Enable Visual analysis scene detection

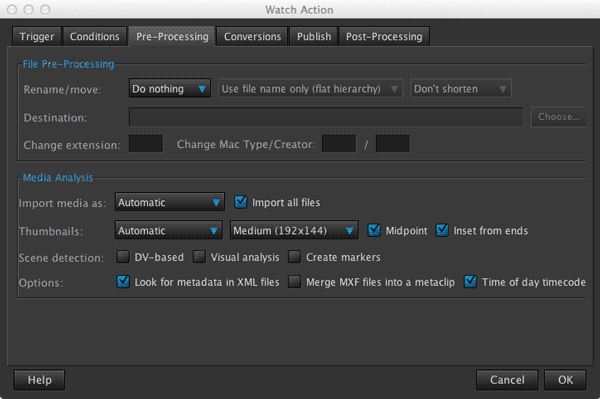(199, 257)
